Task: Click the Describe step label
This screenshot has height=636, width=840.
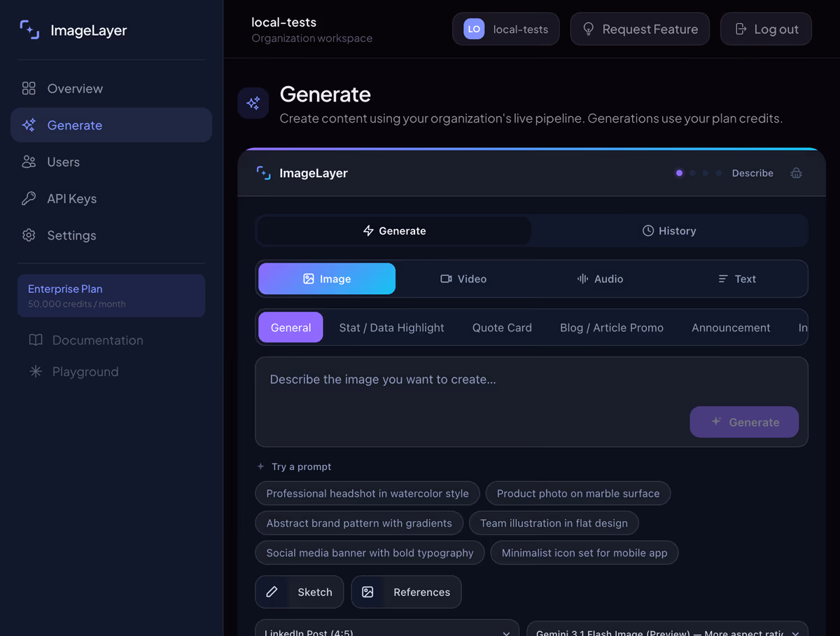Action: coord(752,173)
